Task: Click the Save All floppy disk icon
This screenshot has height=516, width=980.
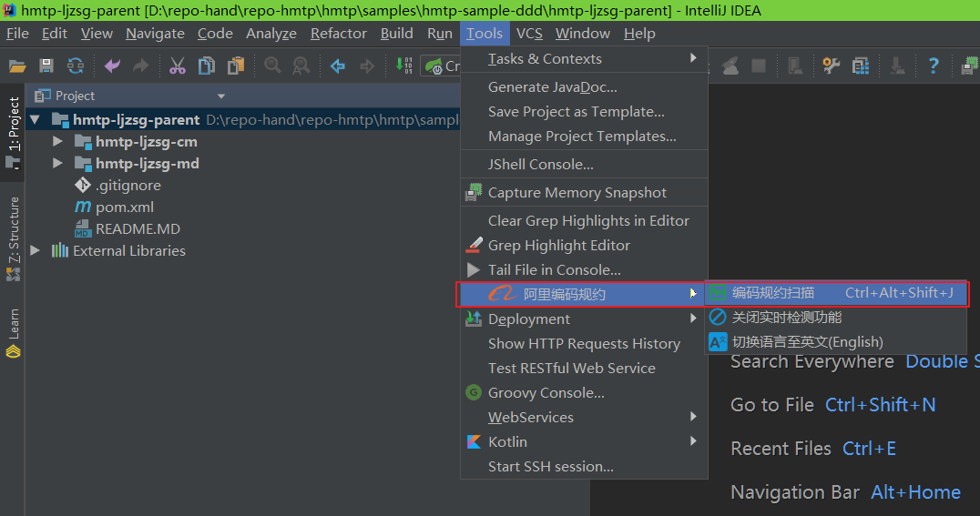Action: point(46,66)
